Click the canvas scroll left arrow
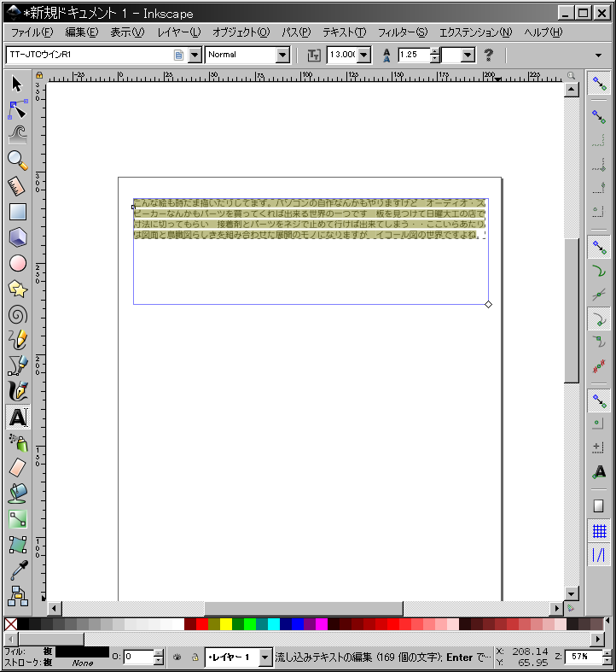Viewport: 616px width, 672px height. pos(54,608)
